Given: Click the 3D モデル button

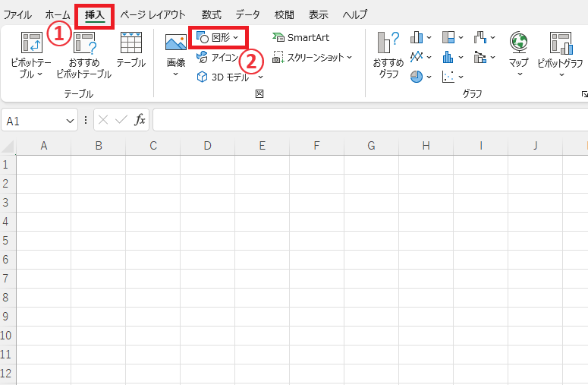Looking at the screenshot, I should click(x=223, y=77).
